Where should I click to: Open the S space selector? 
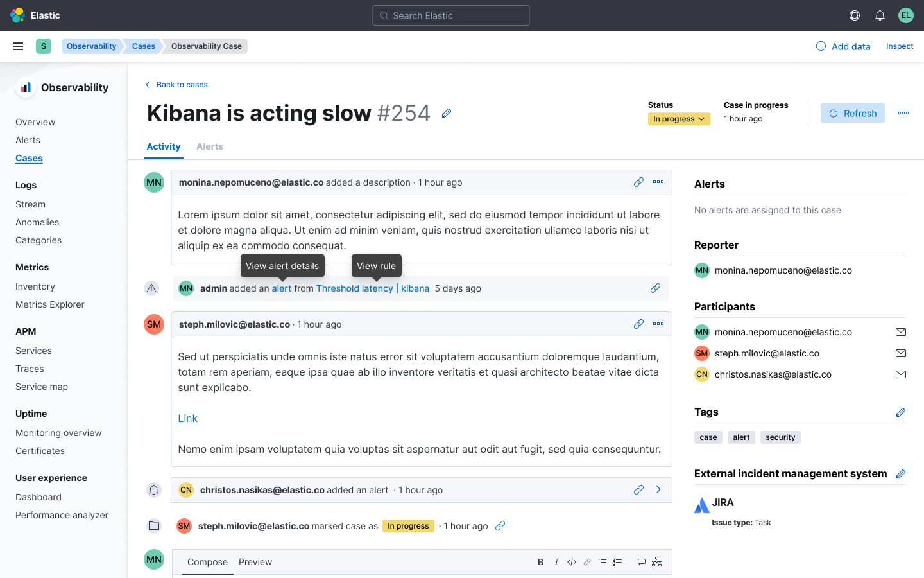click(44, 46)
